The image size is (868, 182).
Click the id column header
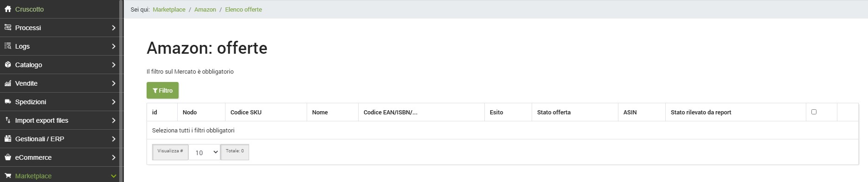[162, 112]
